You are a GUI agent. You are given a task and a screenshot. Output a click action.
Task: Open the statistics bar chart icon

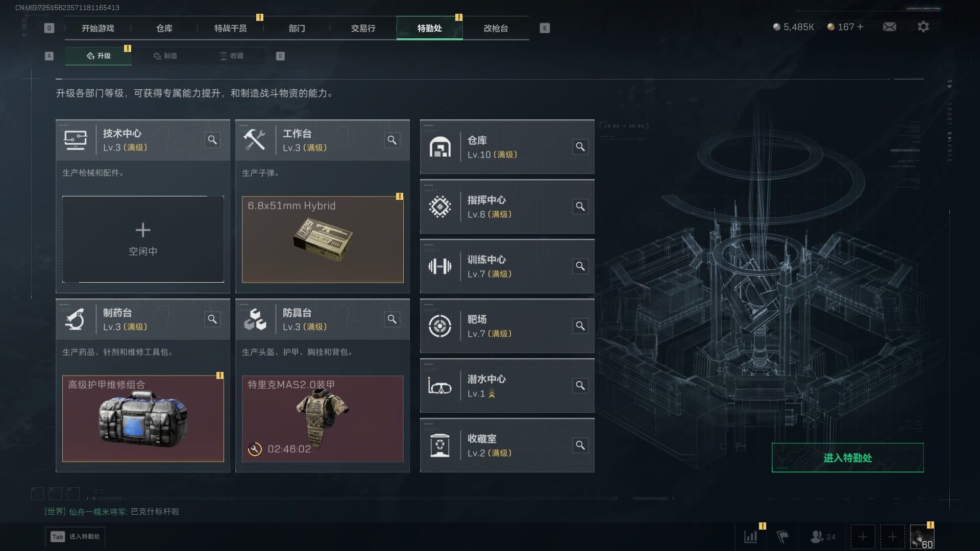(x=750, y=537)
